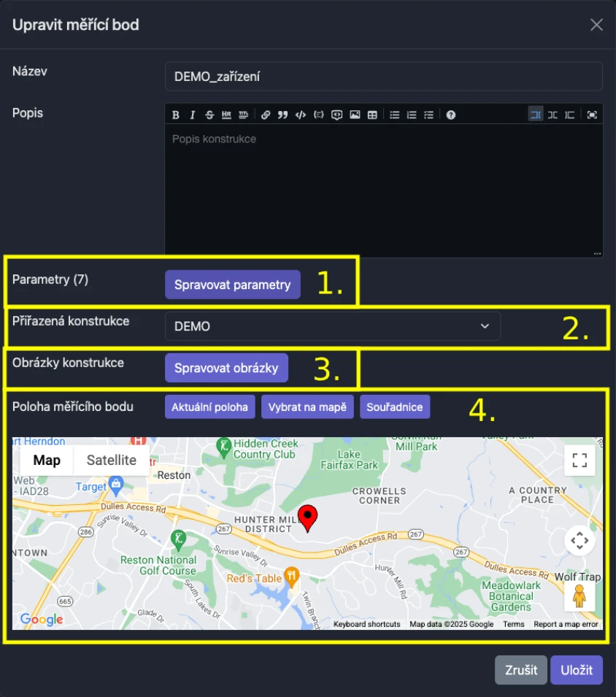The width and height of the screenshot is (616, 697).
Task: Insert a link in the description
Action: 266,115
